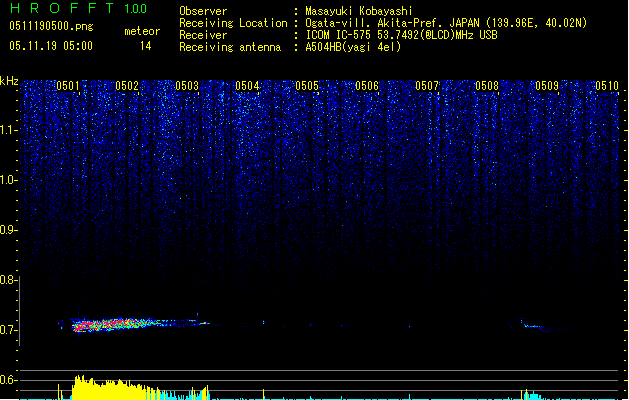Click the 0.6 kHz axis label
This screenshot has width=629, height=400.
[x=8, y=380]
